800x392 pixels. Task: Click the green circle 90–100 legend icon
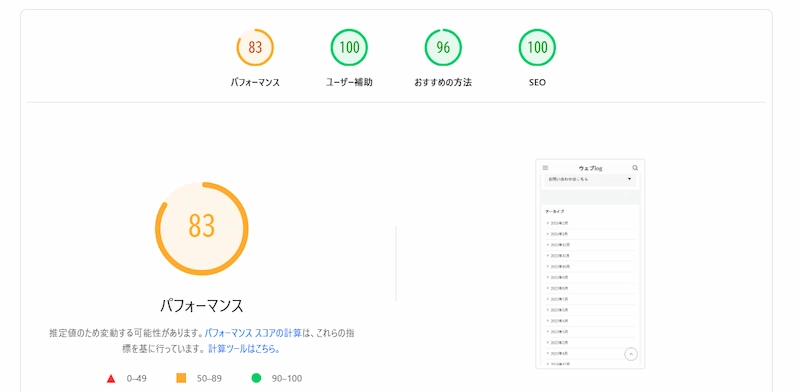256,378
